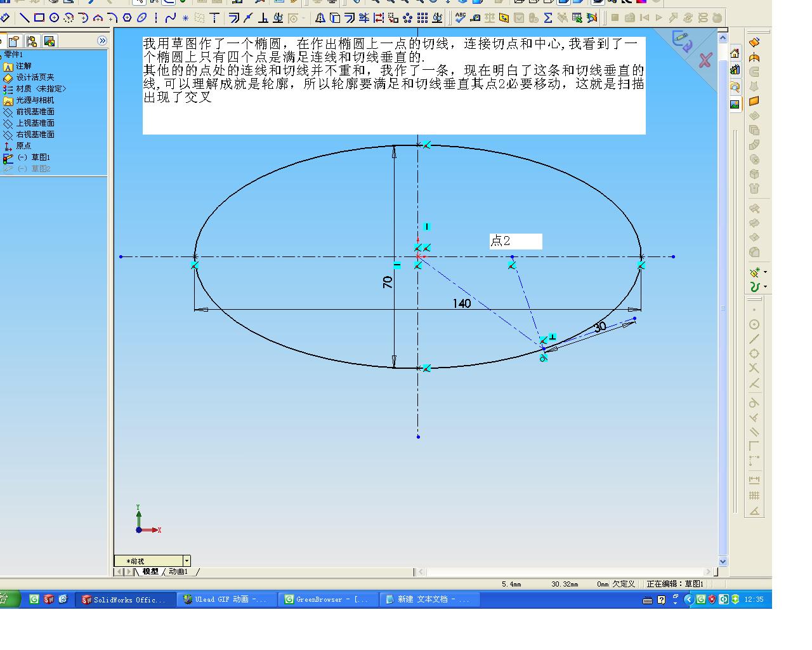Select the Line sketch tool
This screenshot has height=650, width=812.
pyautogui.click(x=24, y=18)
